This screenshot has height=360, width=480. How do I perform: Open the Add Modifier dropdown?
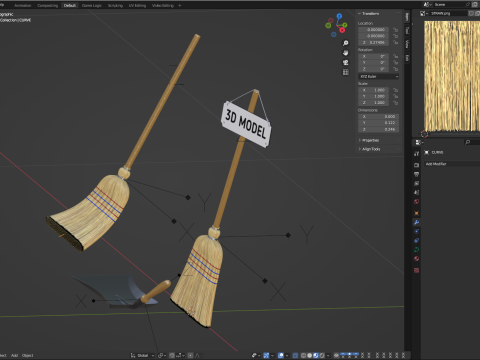[x=452, y=164]
